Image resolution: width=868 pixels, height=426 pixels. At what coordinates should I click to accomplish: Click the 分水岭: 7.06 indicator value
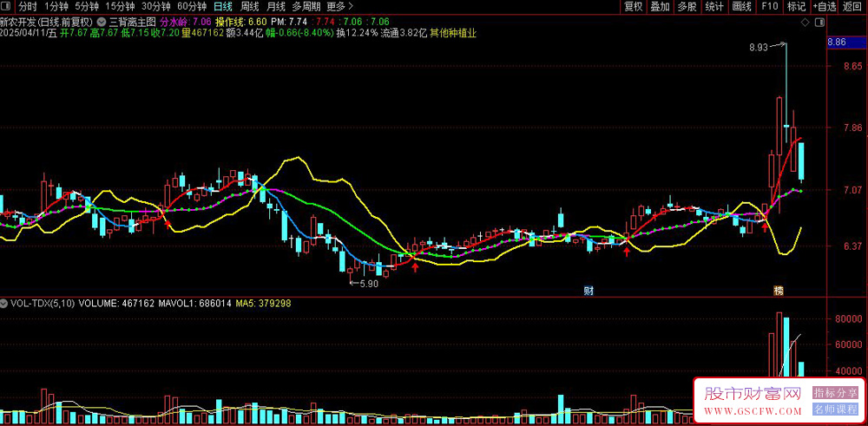[x=186, y=23]
